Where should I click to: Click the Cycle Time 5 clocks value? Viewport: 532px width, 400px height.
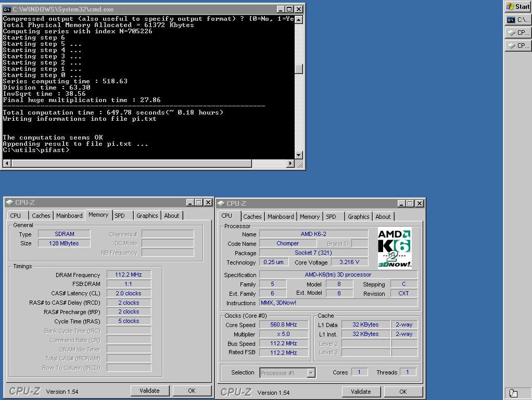click(x=129, y=321)
